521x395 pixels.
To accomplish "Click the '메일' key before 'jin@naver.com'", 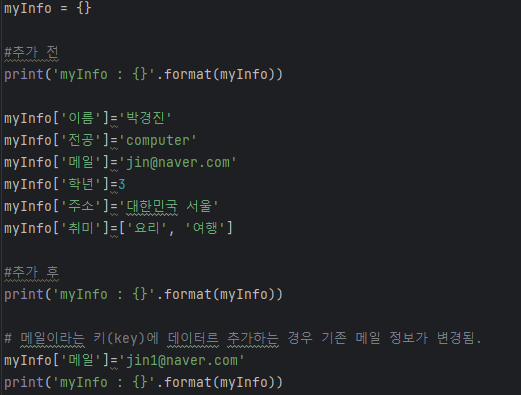I will coord(81,162).
